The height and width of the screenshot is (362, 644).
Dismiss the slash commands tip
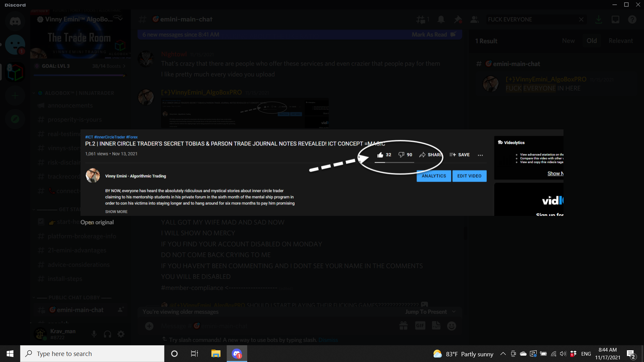[x=328, y=340]
